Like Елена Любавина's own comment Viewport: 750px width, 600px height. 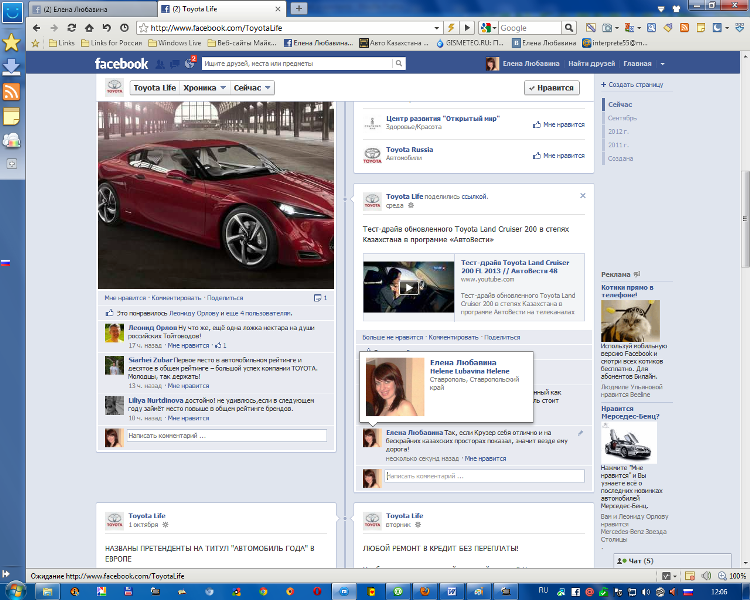coord(485,458)
